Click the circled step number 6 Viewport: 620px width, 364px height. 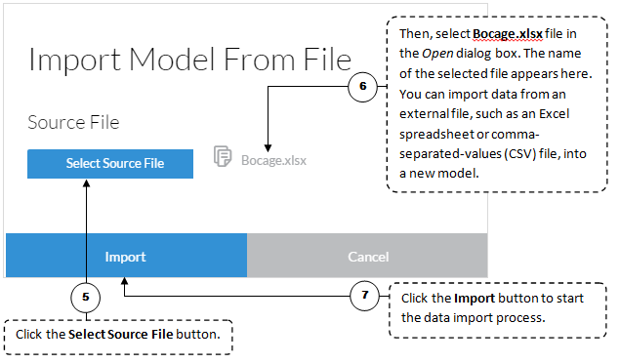362,87
